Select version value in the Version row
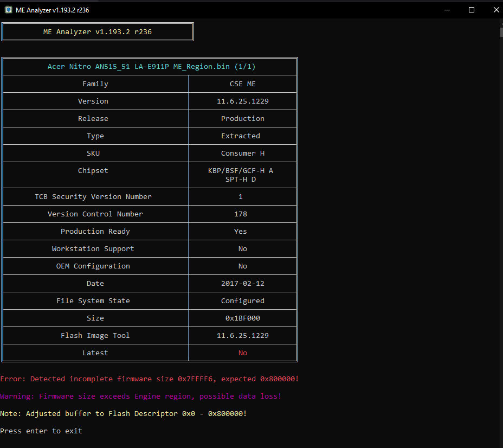This screenshot has height=448, width=503. [x=242, y=101]
